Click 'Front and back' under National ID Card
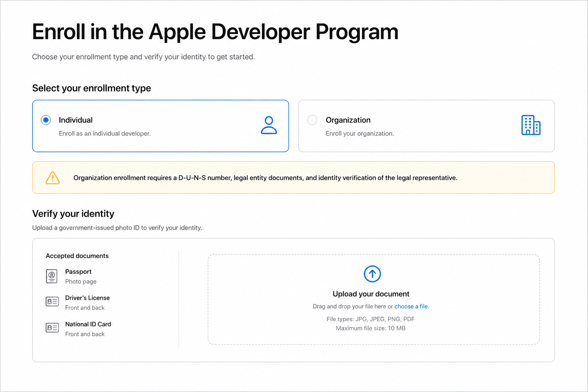The width and height of the screenshot is (588, 392). click(85, 334)
